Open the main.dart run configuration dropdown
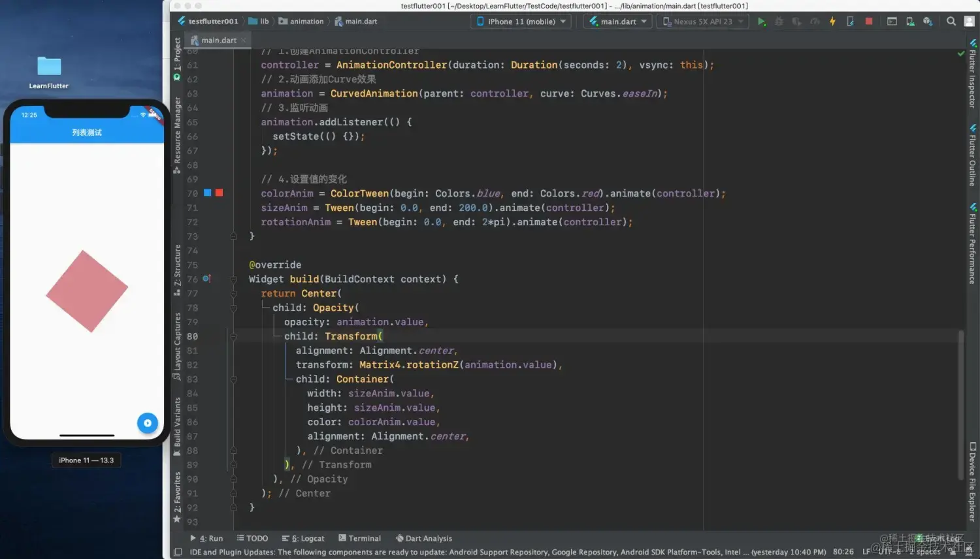This screenshot has height=559, width=980. pyautogui.click(x=618, y=22)
